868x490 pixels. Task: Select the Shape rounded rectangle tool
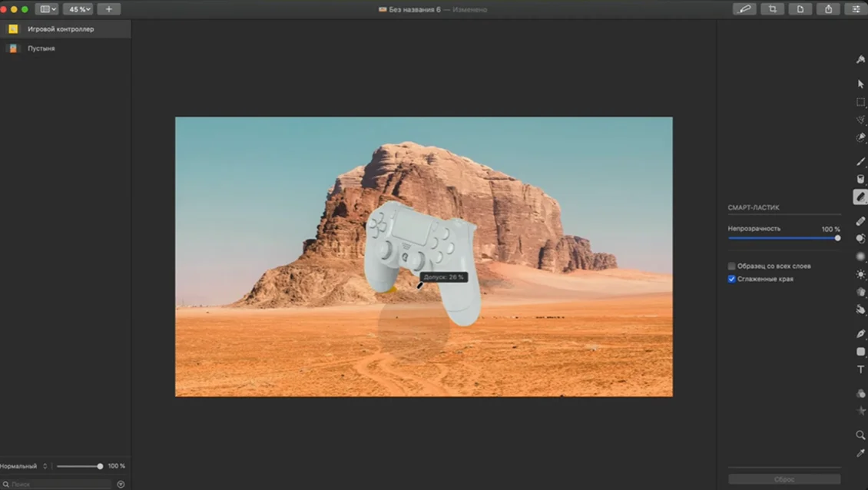[x=860, y=352]
